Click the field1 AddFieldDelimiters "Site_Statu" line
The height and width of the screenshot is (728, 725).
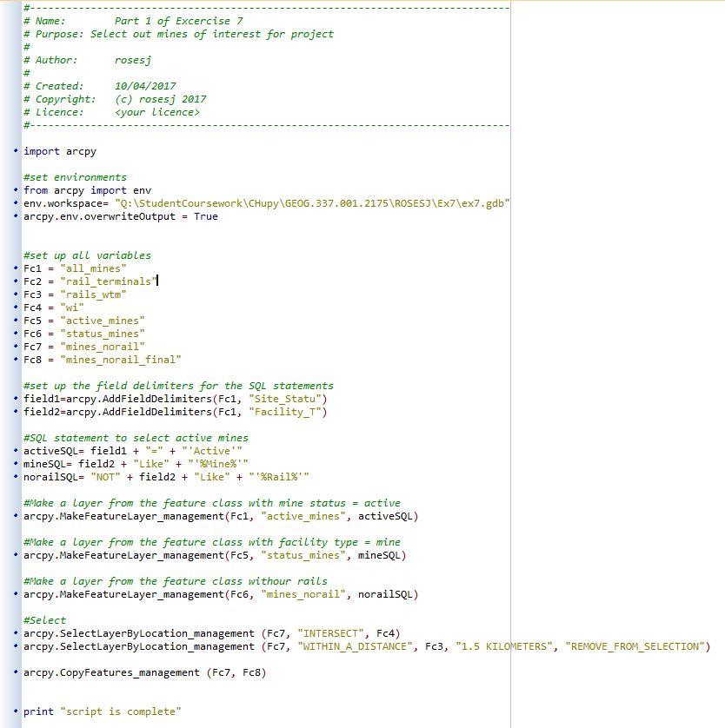(x=175, y=399)
